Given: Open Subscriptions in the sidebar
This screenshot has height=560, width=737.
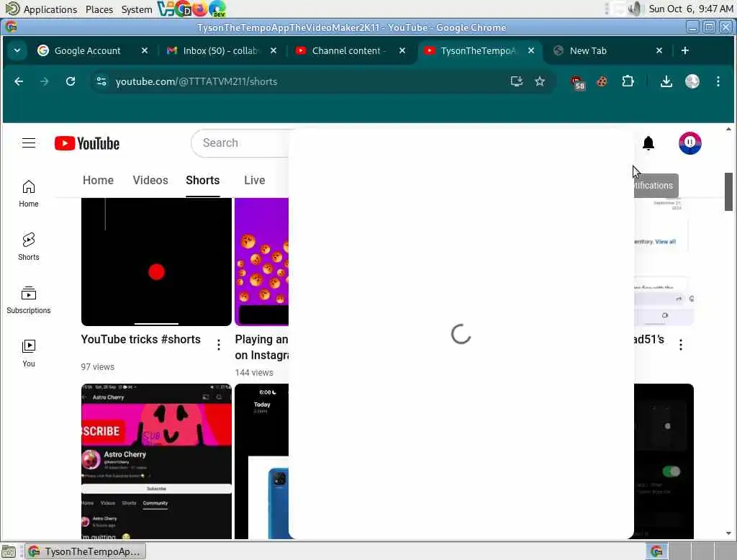Looking at the screenshot, I should click(x=29, y=300).
